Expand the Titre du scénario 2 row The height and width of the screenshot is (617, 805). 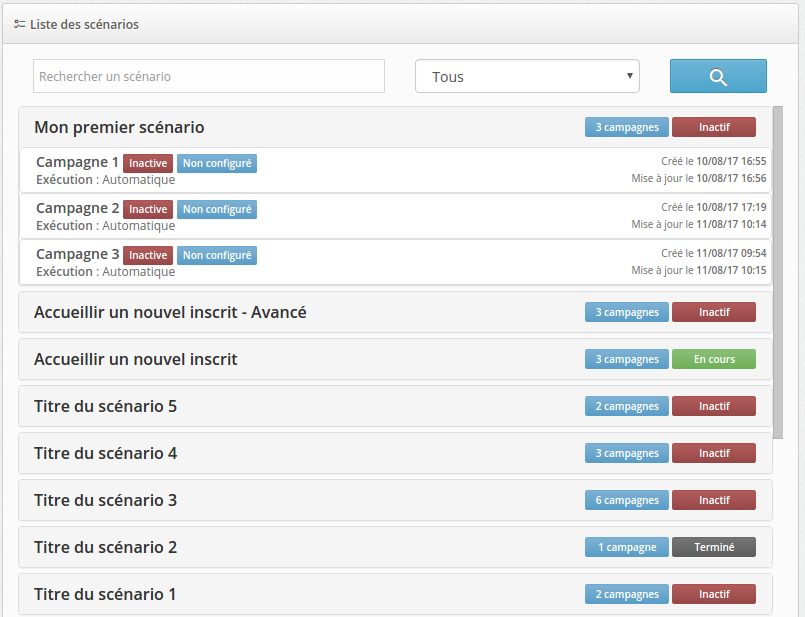click(106, 547)
